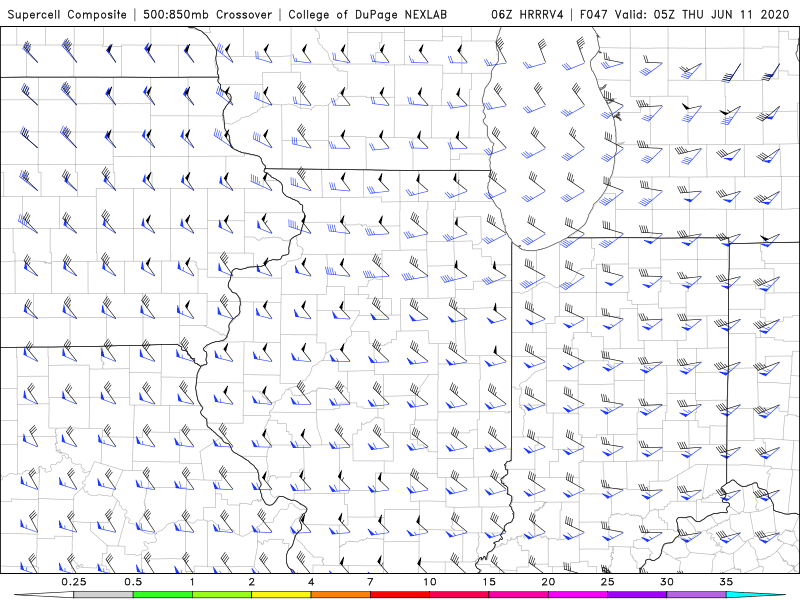Click the purple swatch between 25 and 30
Screen dimensions: 800x600
[637, 595]
